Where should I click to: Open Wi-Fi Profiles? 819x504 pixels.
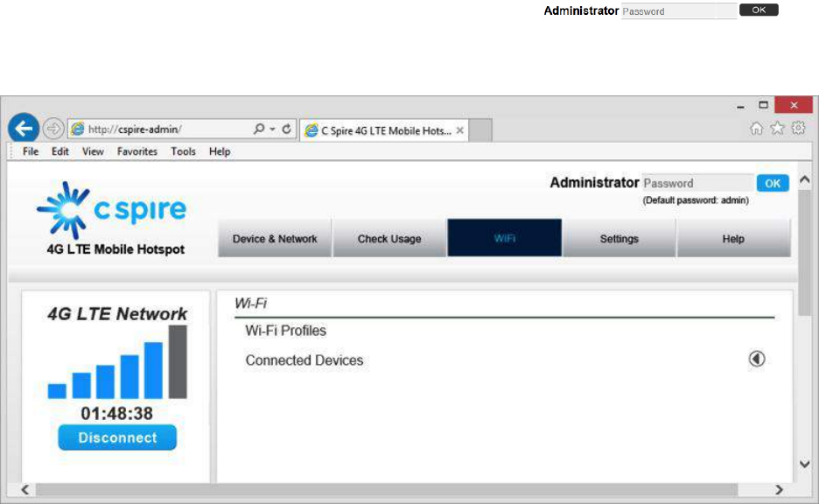(286, 331)
